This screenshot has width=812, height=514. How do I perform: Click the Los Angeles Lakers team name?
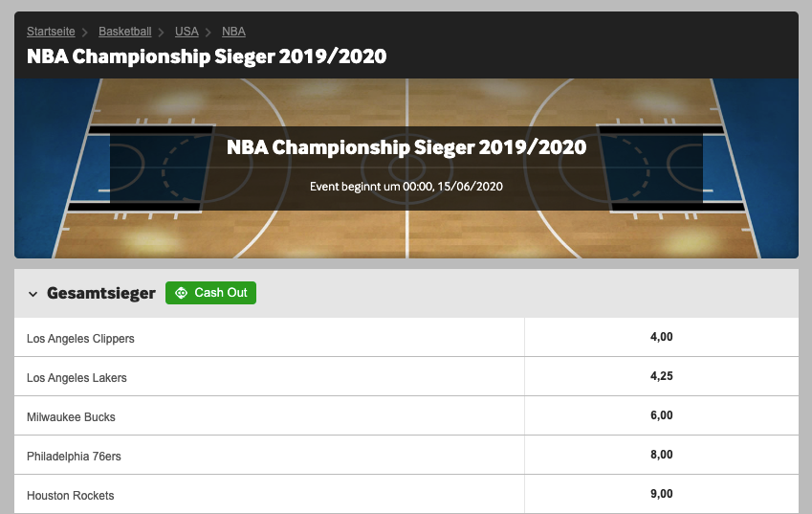(x=77, y=378)
